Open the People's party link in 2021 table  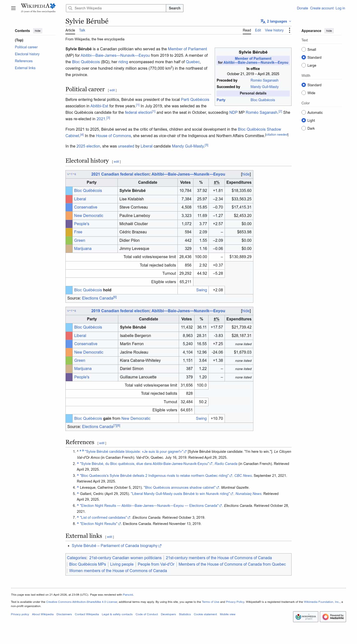pos(82,224)
